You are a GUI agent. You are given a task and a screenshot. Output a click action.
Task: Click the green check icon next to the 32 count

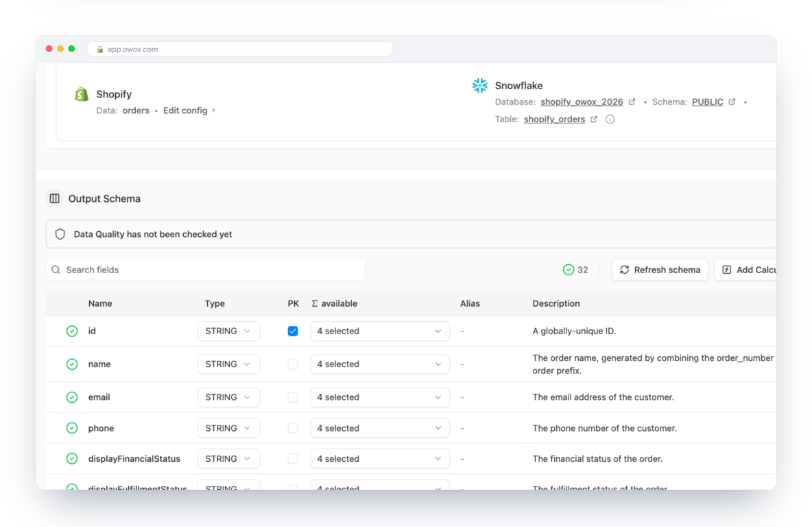pos(568,270)
